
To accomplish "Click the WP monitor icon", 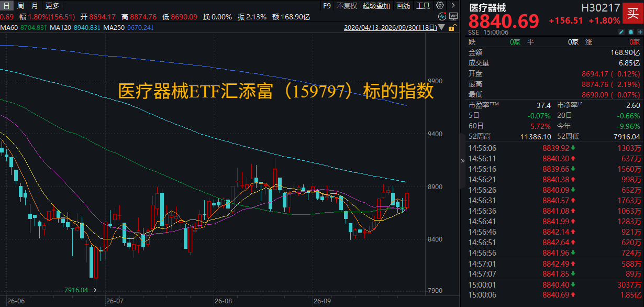I will 452,17.
